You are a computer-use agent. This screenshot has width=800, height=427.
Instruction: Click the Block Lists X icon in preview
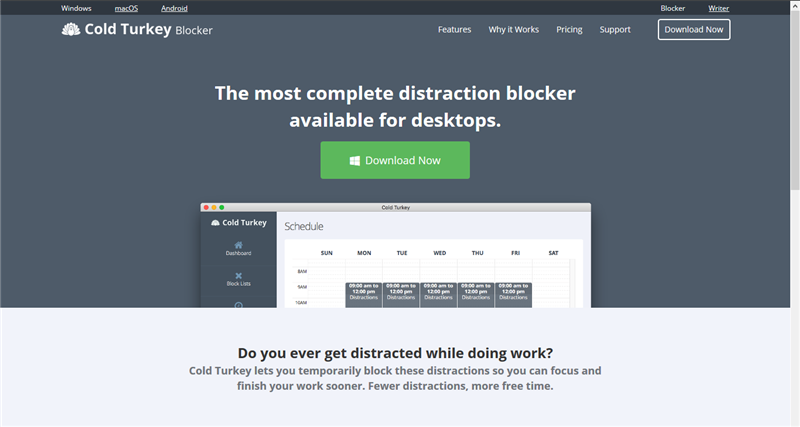[238, 275]
